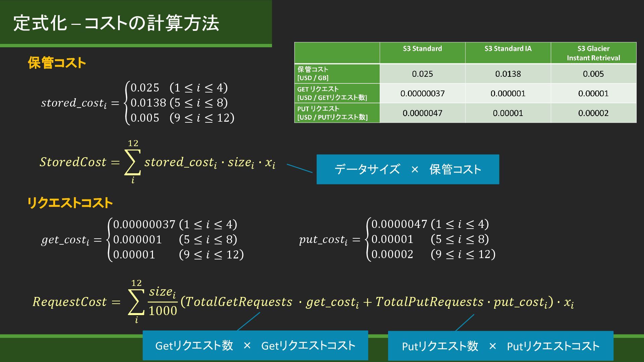Click the PUT リクエスト row label

tap(337, 113)
